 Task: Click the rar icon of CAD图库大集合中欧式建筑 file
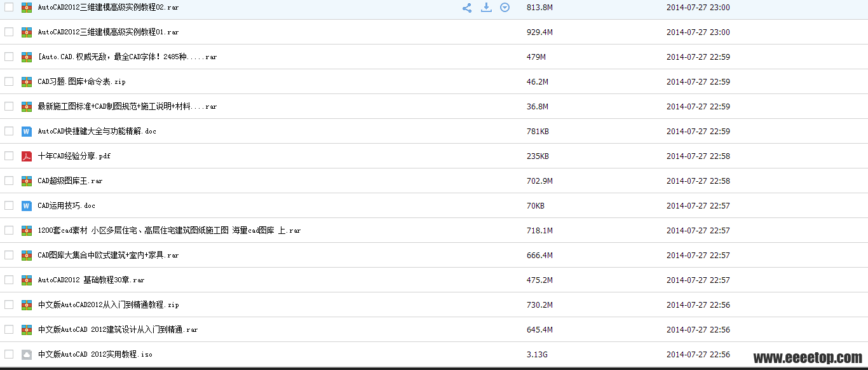[x=27, y=256]
